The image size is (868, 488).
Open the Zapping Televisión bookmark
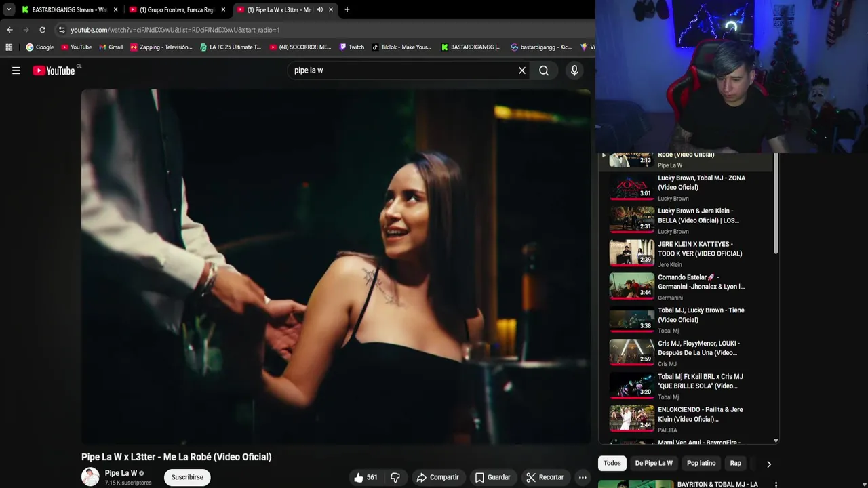pyautogui.click(x=161, y=47)
